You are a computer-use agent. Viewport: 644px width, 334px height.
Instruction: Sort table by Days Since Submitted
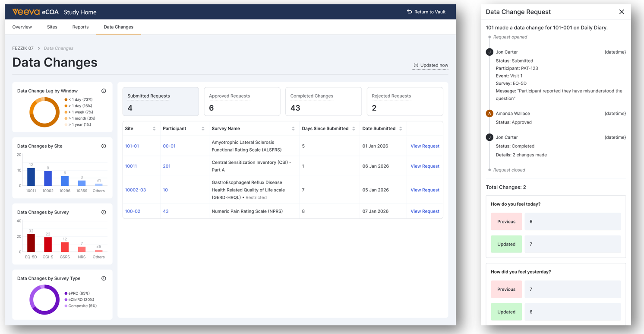click(354, 129)
